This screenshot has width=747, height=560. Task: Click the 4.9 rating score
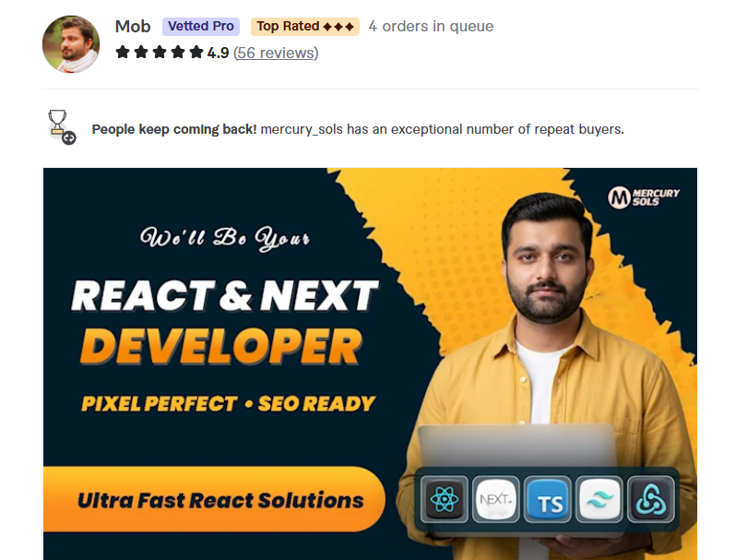pyautogui.click(x=219, y=53)
